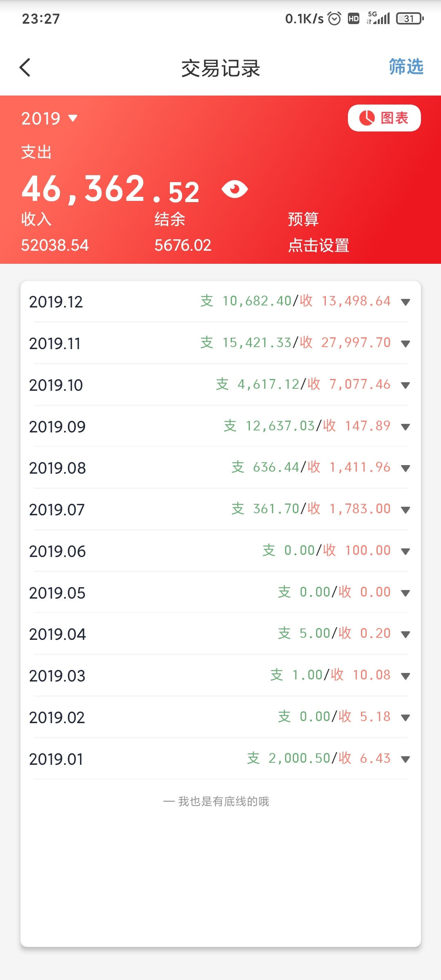Click the 交易记录 page title
Image resolution: width=441 pixels, height=980 pixels.
(x=220, y=68)
